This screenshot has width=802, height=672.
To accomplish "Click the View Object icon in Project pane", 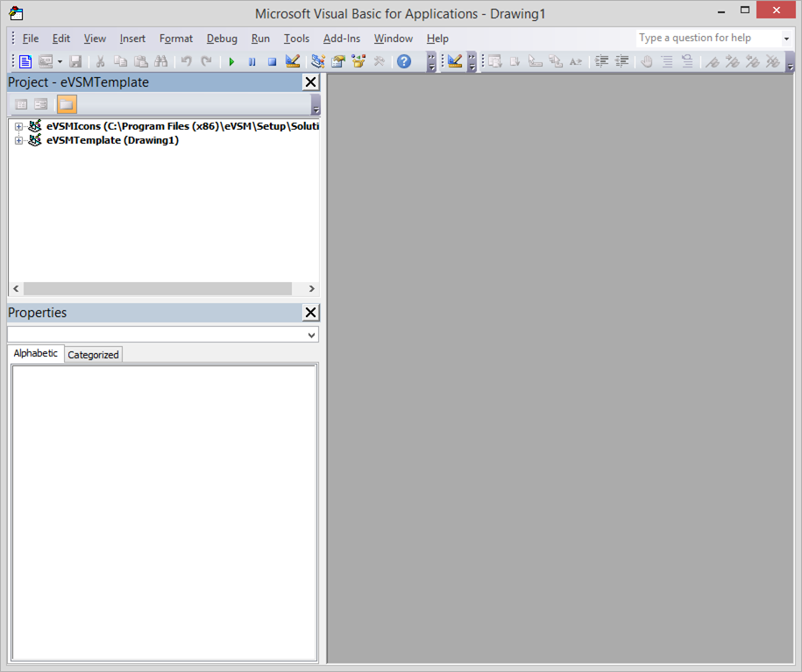I will click(x=41, y=104).
